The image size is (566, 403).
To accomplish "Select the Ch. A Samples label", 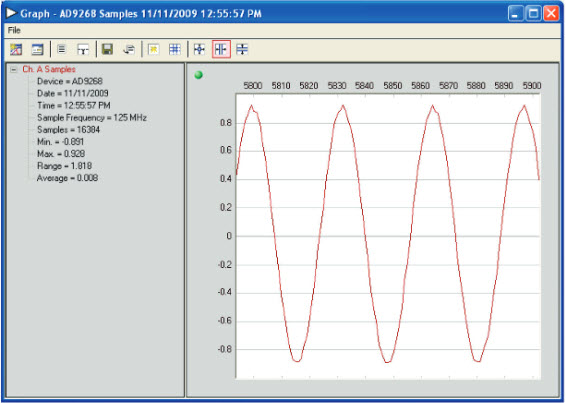I will tap(49, 69).
